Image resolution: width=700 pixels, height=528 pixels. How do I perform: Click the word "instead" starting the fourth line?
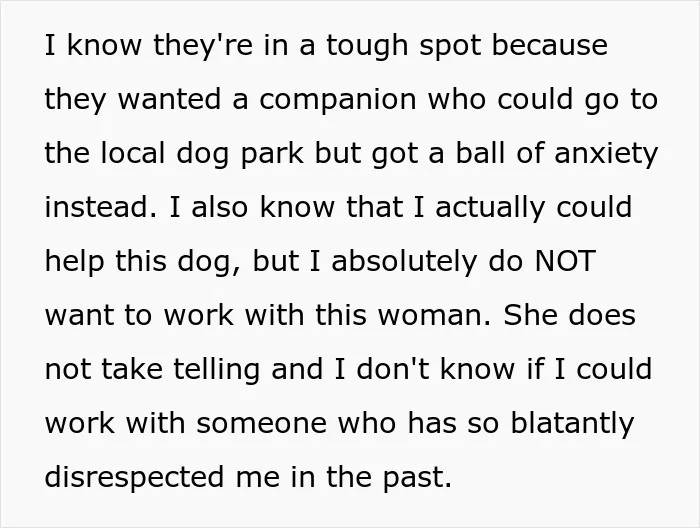click(101, 207)
